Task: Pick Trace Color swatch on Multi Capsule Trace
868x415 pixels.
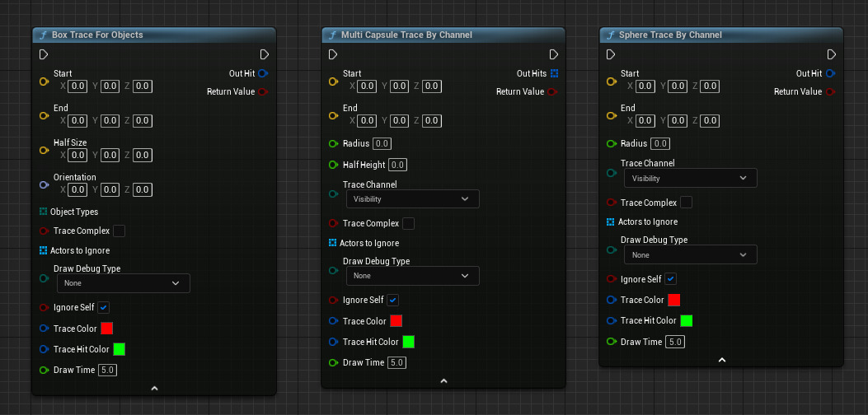Action: [396, 321]
